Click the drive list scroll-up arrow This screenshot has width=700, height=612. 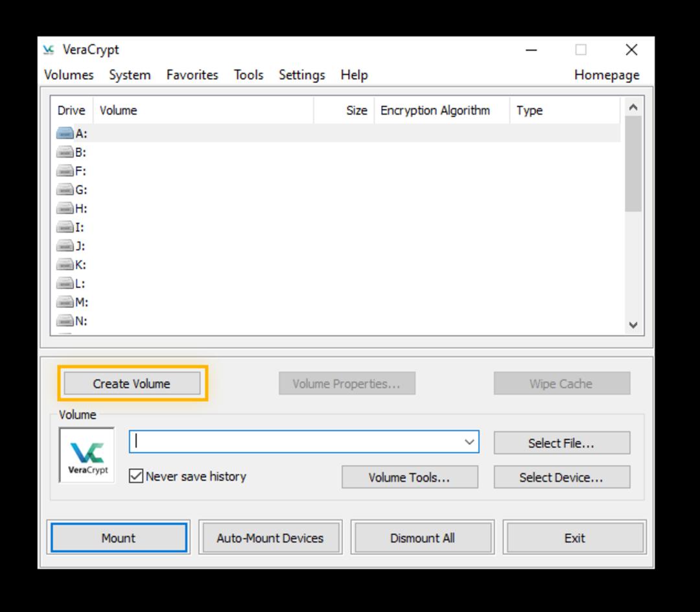pyautogui.click(x=633, y=107)
